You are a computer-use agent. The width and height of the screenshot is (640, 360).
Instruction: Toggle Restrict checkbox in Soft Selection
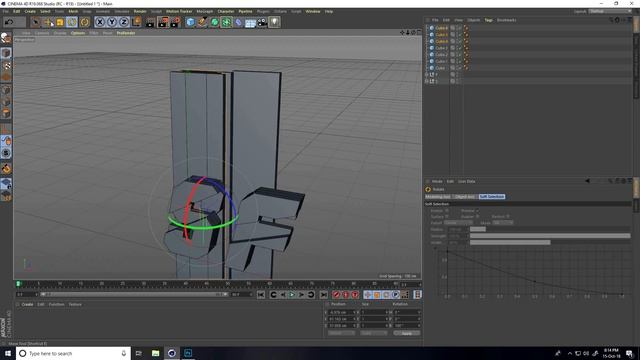pyautogui.click(x=508, y=216)
